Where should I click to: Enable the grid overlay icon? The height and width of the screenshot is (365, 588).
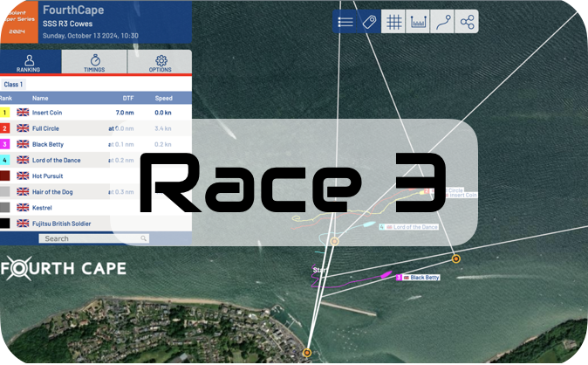click(x=394, y=23)
